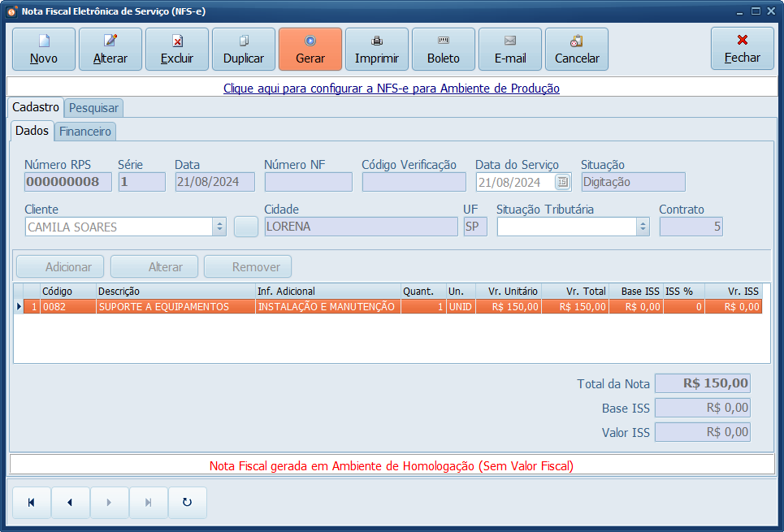Screen dimensions: 784x532
Task: Click the Gerar button to generate note
Action: (310, 50)
